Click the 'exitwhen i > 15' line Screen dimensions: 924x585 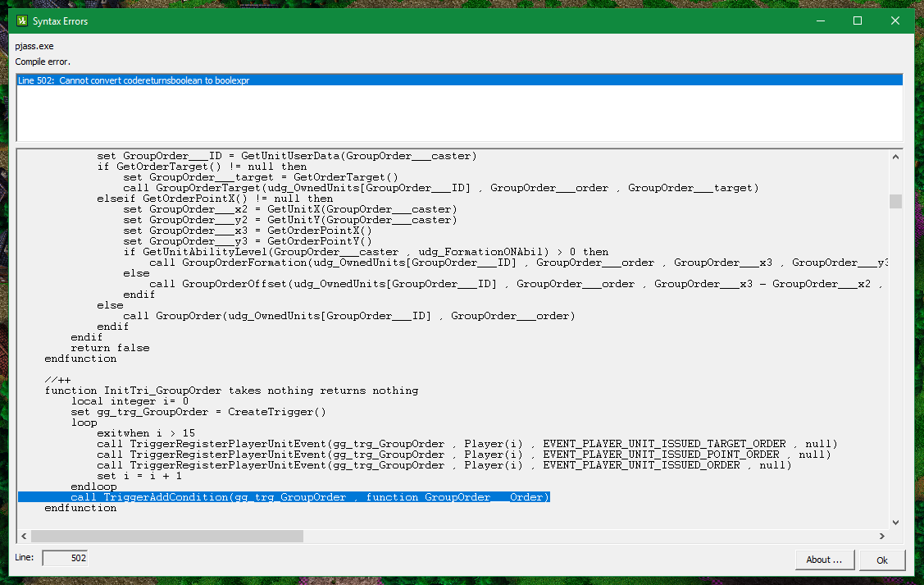[146, 433]
